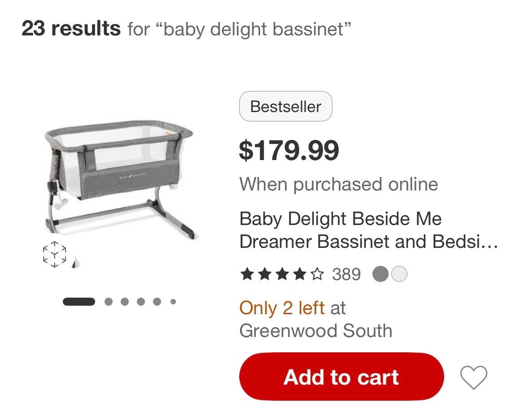This screenshot has height=420, width=525.
Task: Select the gray color swatch
Action: (x=381, y=274)
